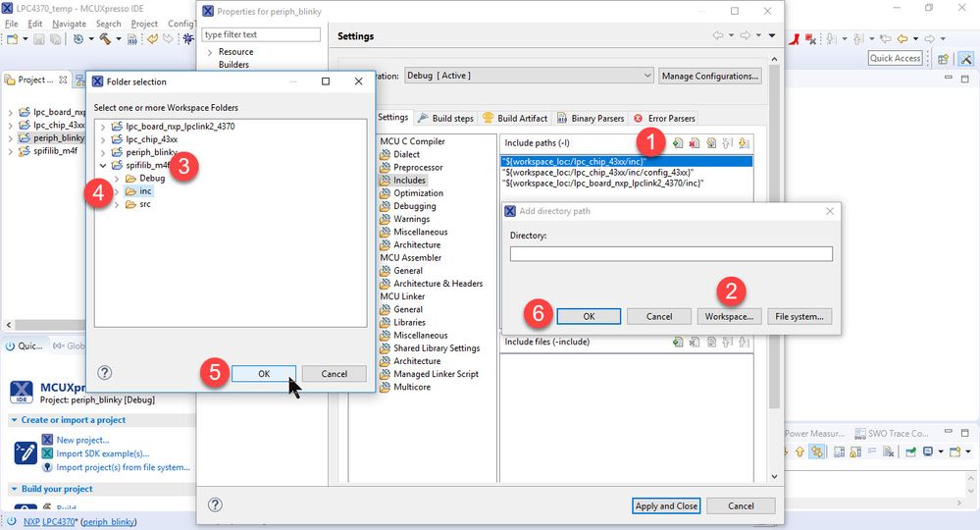The width and height of the screenshot is (980, 530).
Task: Expand lpc_board_nxp_lpclink2_4370 in Folder selection
Action: [x=103, y=127]
